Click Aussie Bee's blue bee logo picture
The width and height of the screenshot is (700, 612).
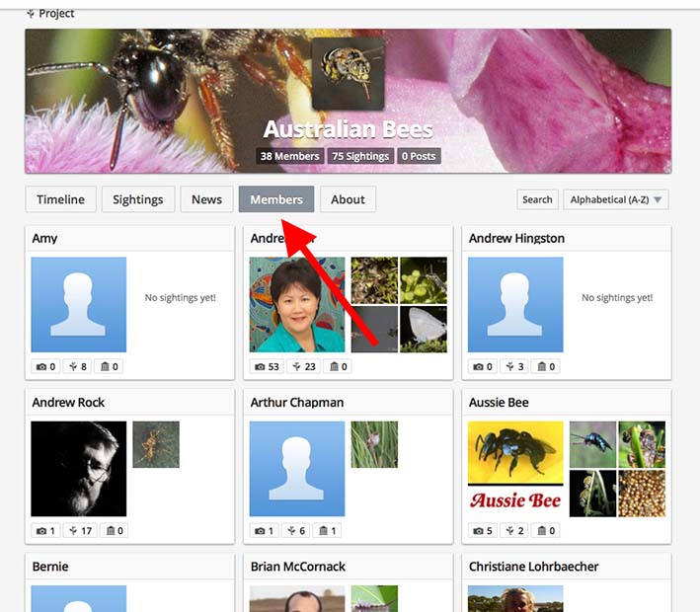[515, 469]
